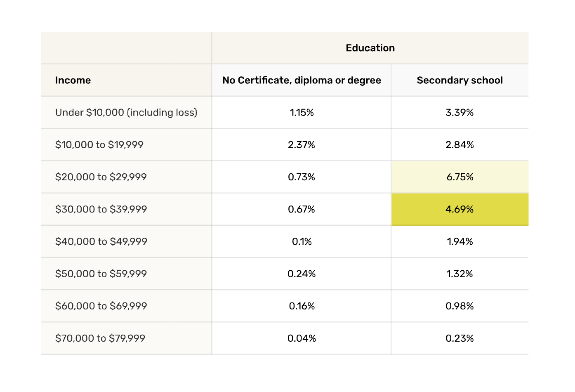Screen dimensions: 575x392
Task: Click the $70,000 to $79,999 row label
Action: click(100, 338)
